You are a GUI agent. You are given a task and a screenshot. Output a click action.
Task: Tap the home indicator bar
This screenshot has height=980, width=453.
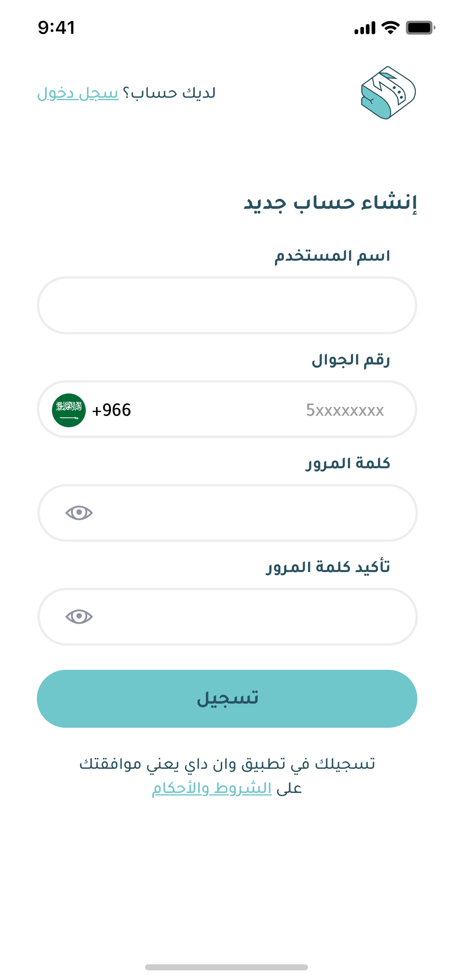[226, 967]
